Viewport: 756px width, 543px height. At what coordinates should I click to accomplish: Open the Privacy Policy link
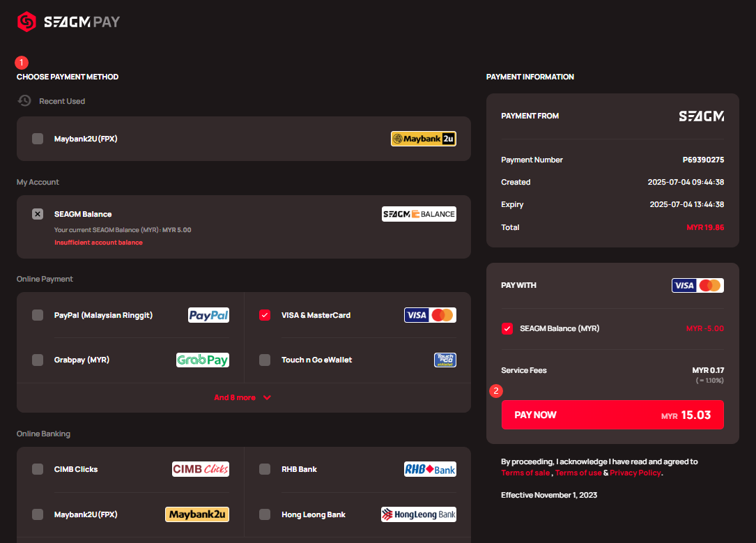(635, 473)
